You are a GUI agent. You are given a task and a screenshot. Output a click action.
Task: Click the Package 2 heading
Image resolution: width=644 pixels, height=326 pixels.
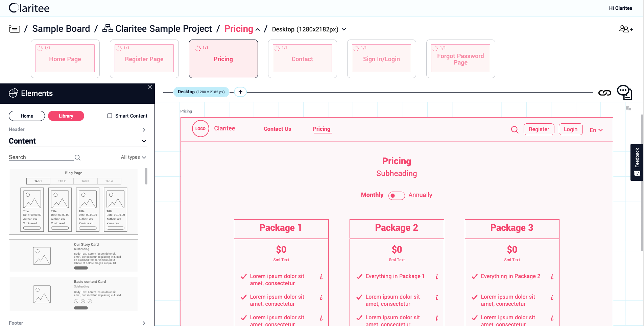pos(397,228)
